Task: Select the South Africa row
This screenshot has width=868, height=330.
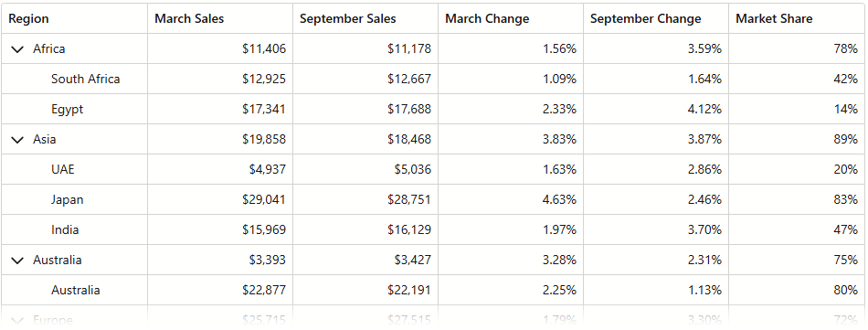Action: (x=434, y=79)
